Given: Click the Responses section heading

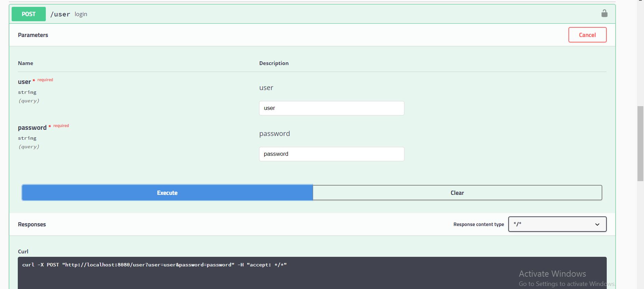Looking at the screenshot, I should (32, 224).
